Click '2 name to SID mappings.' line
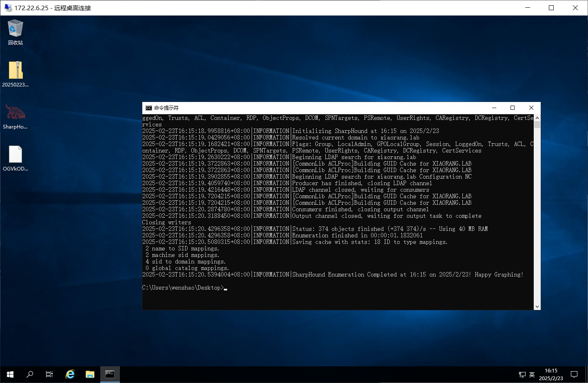 182,248
